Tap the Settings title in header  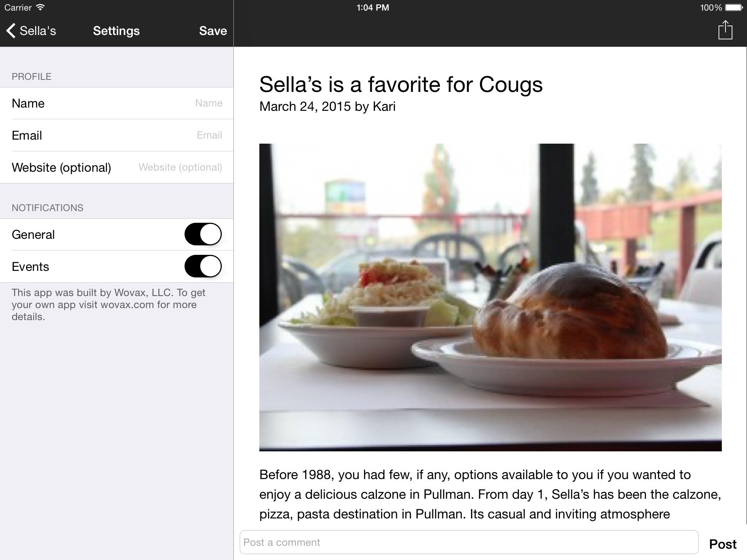coord(116,31)
